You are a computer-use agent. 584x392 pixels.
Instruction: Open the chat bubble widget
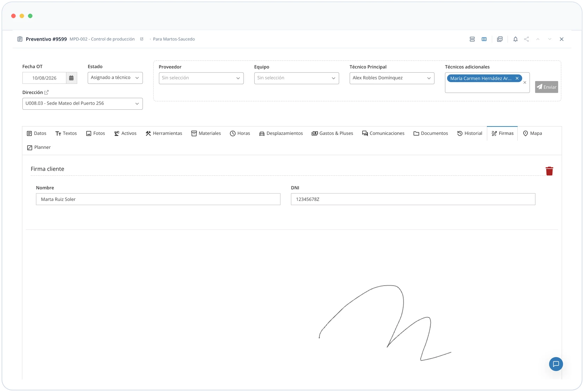tap(556, 364)
